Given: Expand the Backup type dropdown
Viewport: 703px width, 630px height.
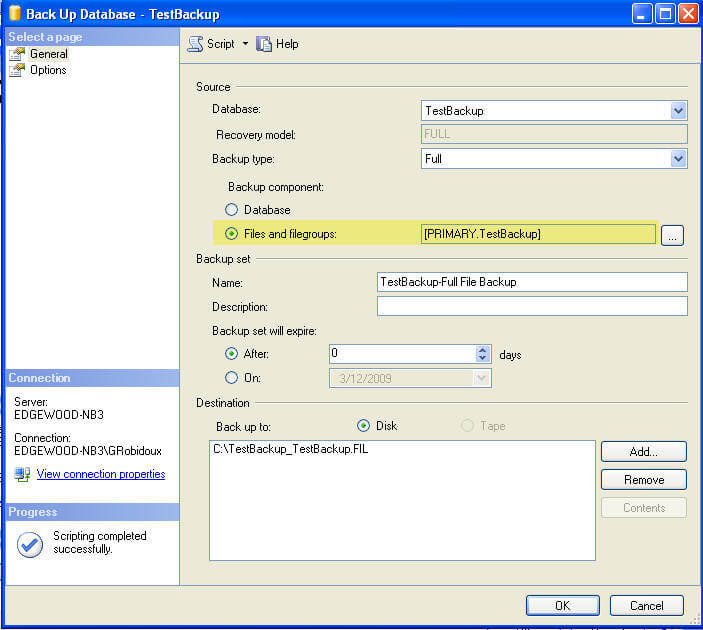Looking at the screenshot, I should point(678,159).
